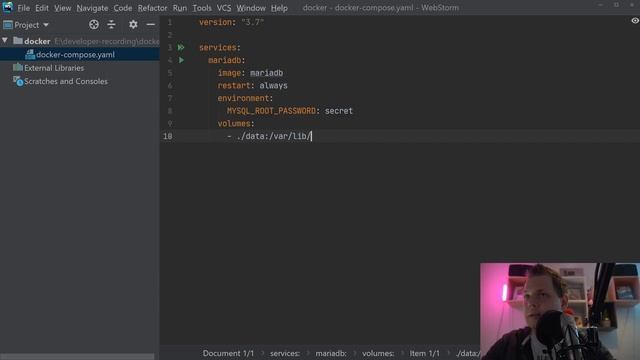
Task: Toggle the reader mode eye icon
Action: pyautogui.click(x=635, y=20)
